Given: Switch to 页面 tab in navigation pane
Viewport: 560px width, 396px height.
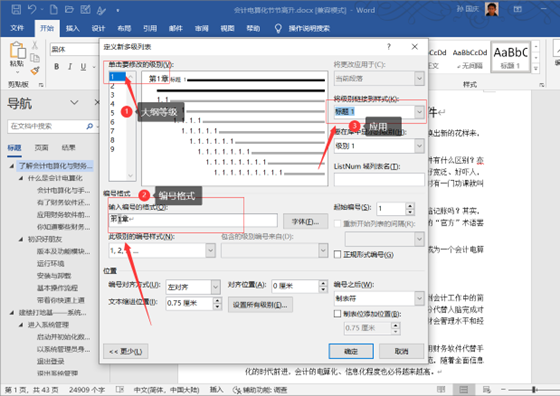Looking at the screenshot, I should coord(41,147).
